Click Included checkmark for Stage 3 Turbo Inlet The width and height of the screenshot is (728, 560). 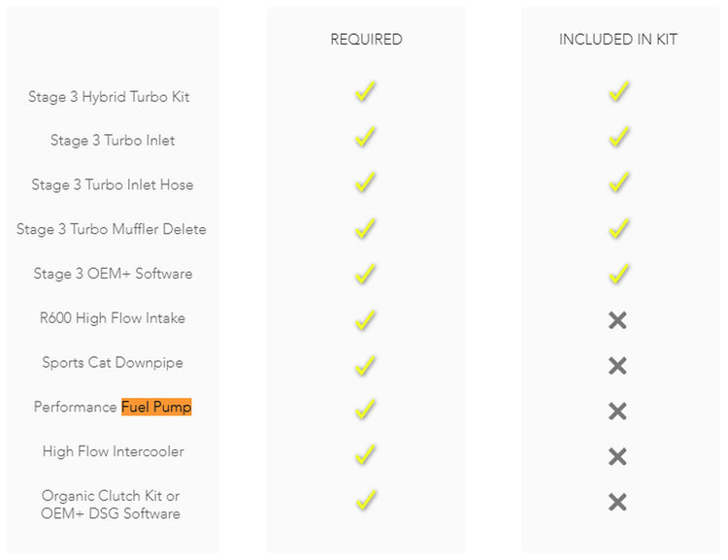coord(619,137)
